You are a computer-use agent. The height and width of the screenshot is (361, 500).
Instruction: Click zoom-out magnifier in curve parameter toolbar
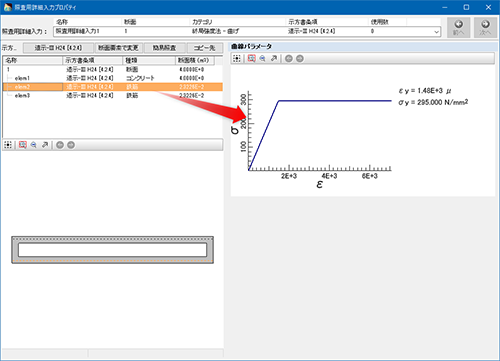pyautogui.click(x=263, y=59)
